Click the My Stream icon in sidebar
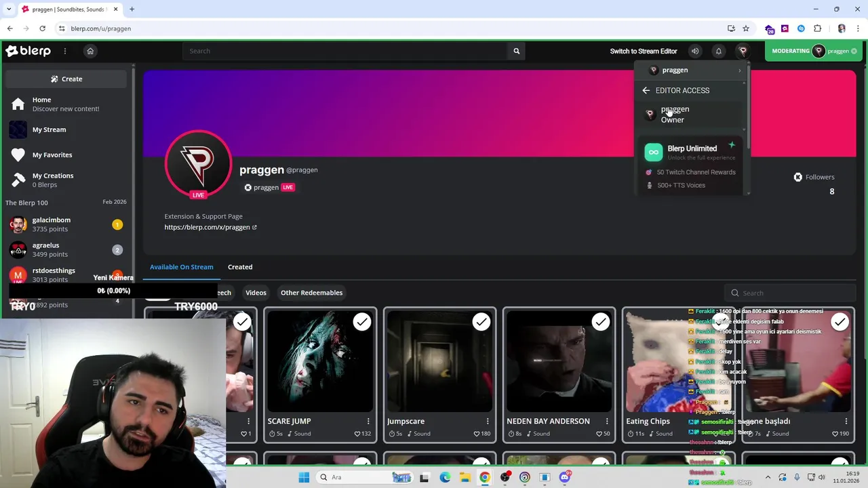Viewport: 868px width, 488px height. (x=18, y=129)
